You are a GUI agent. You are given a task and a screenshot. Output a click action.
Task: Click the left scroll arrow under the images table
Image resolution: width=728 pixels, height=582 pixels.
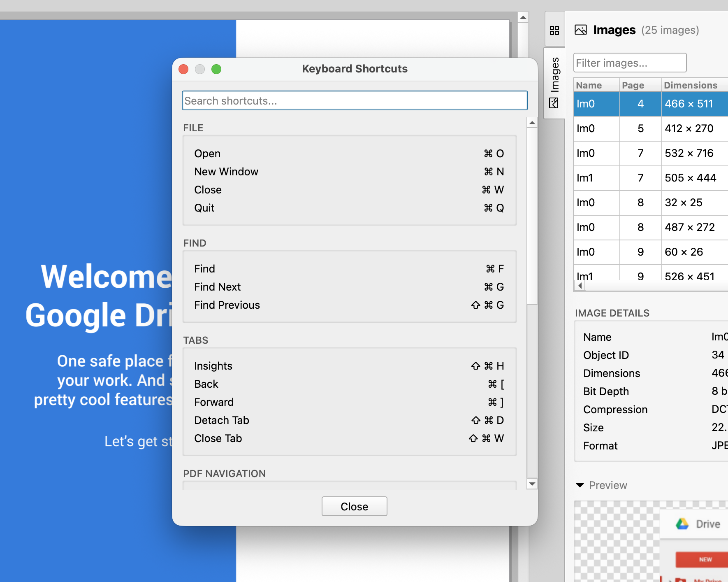580,286
